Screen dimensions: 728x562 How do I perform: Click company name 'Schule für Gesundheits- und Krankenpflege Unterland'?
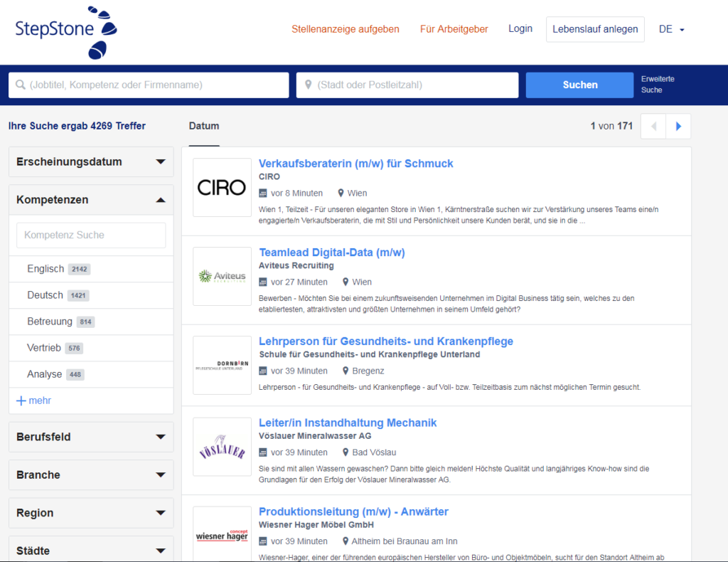tap(369, 355)
